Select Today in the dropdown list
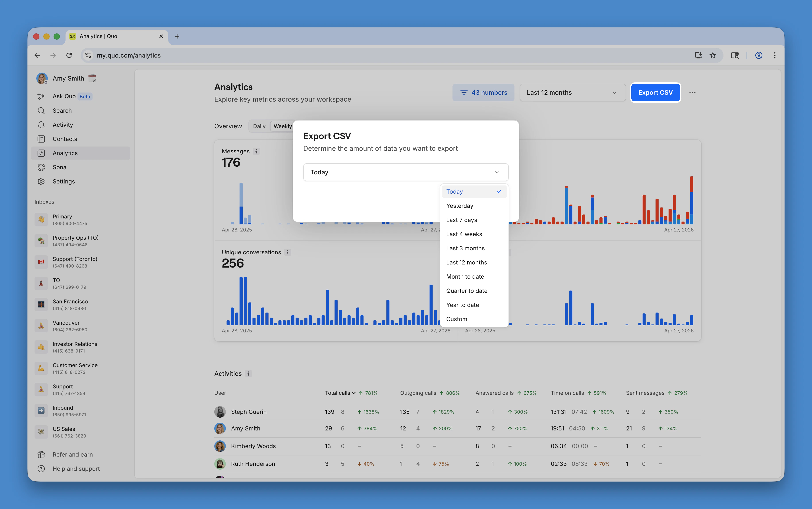The image size is (812, 509). coord(474,192)
